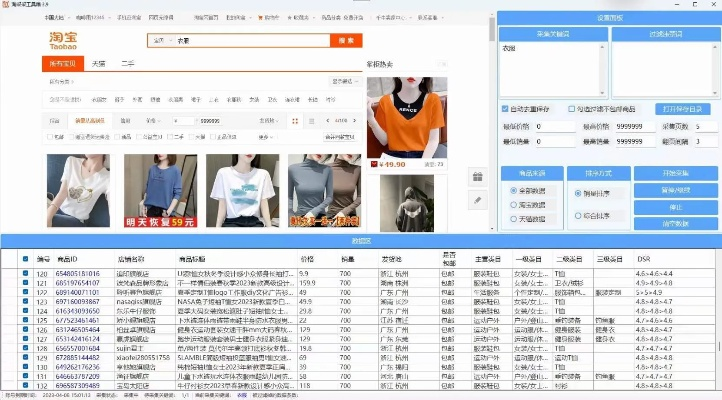Click the DSR column header
Image resolution: width=722 pixels, height=400 pixels.
644,259
